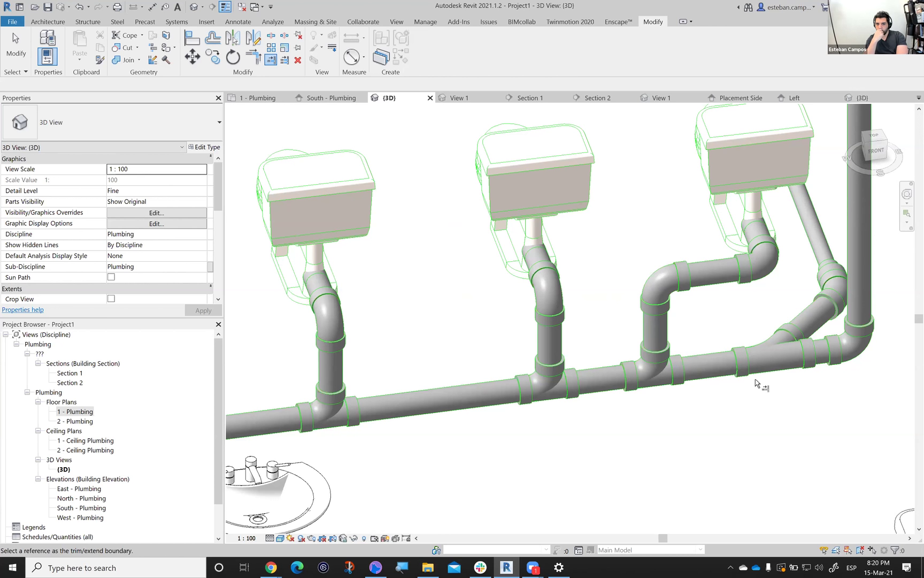The image size is (924, 578).
Task: Click the red Delete icon in ribbon
Action: tap(298, 60)
